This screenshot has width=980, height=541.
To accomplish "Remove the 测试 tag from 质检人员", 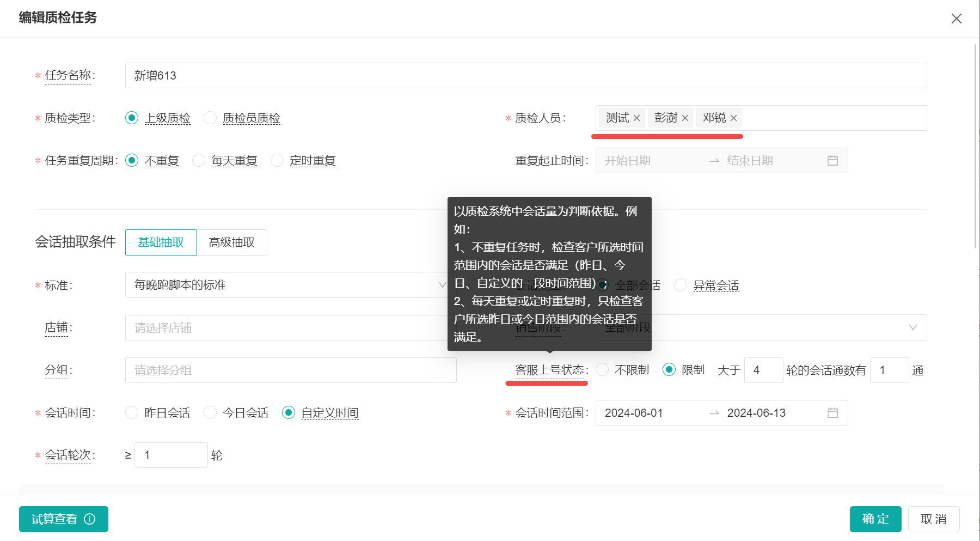I will [x=636, y=118].
